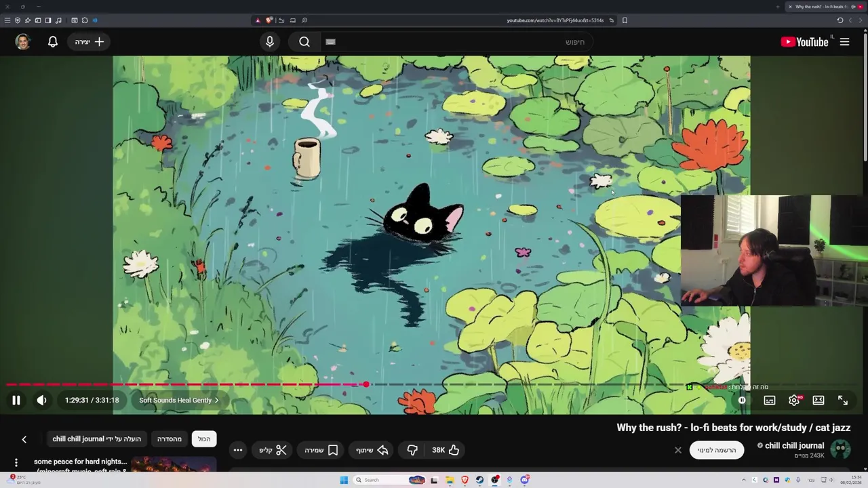Save the video with the שמירה bookmark button
This screenshot has width=868, height=488.
(321, 450)
